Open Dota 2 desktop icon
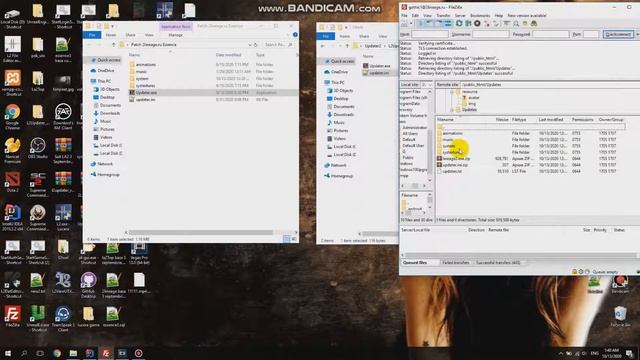 13,181
